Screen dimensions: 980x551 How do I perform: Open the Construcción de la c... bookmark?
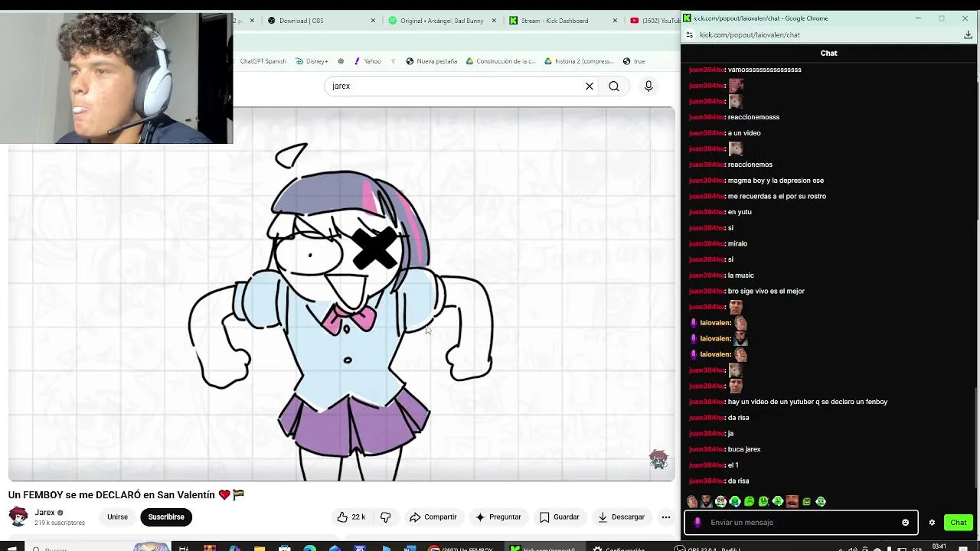[501, 61]
